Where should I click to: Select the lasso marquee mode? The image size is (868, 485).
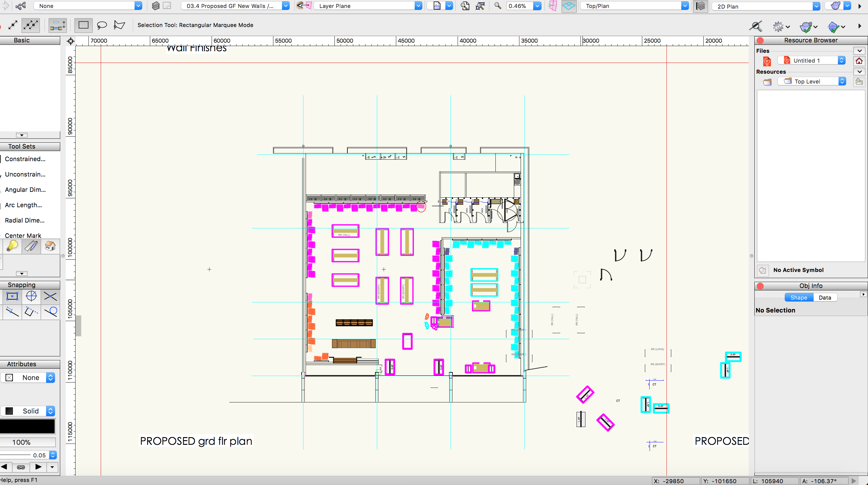(x=101, y=25)
